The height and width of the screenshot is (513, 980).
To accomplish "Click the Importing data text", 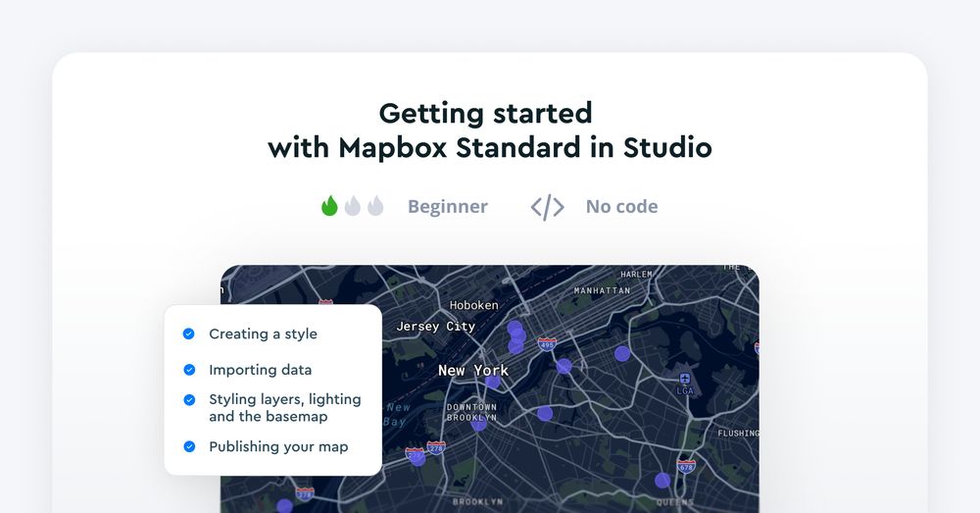I will coord(260,370).
